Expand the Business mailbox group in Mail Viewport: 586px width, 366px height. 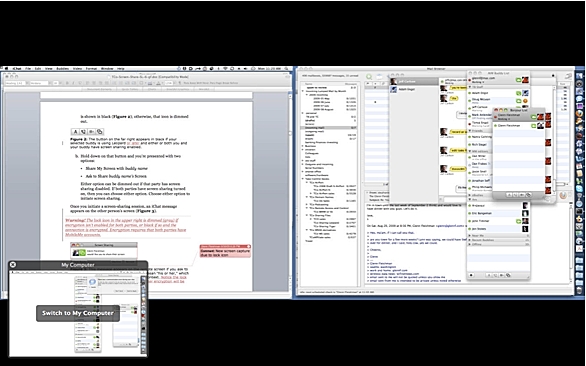coord(303,146)
